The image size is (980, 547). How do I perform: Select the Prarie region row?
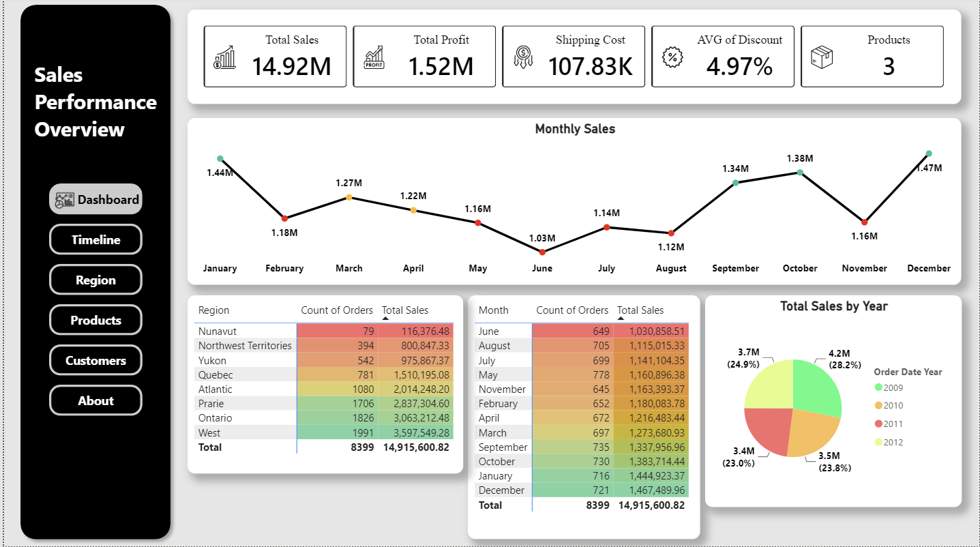[x=324, y=404]
